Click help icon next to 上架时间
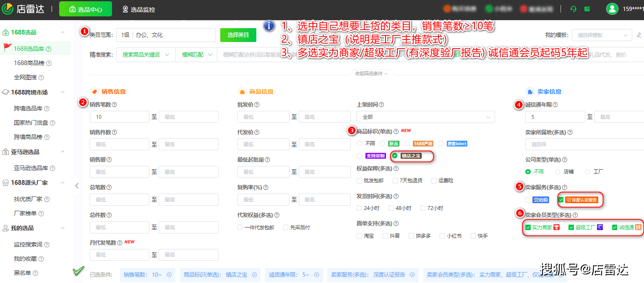The height and width of the screenshot is (283, 644). (x=381, y=105)
